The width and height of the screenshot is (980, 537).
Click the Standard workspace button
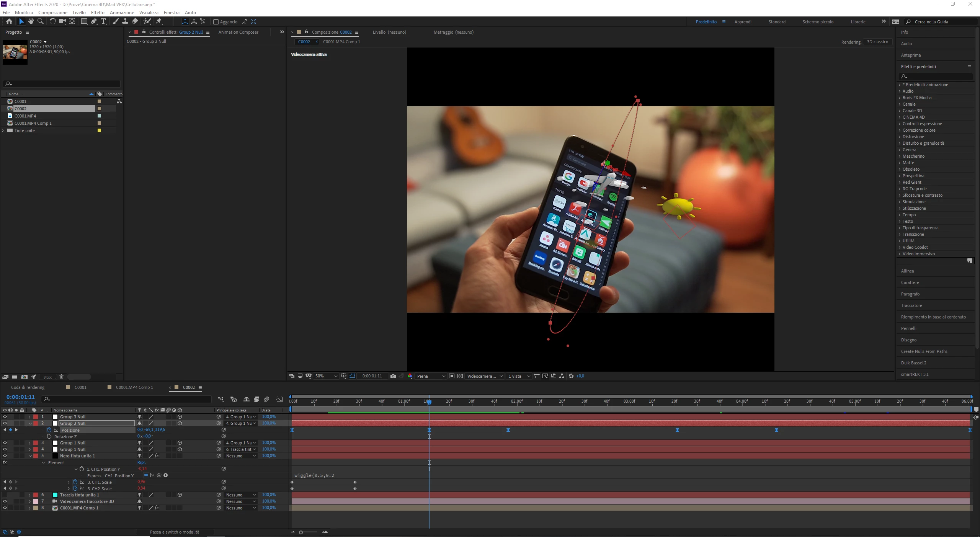pyautogui.click(x=777, y=22)
